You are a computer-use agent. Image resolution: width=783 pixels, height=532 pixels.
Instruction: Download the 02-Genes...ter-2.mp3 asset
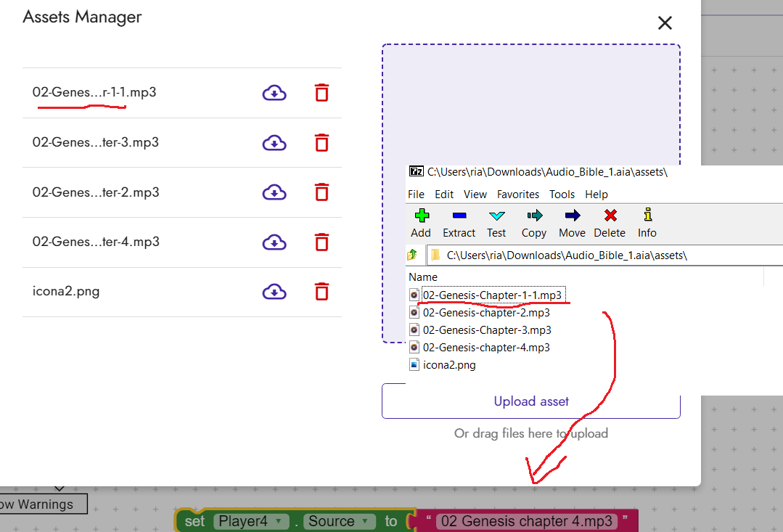click(x=274, y=192)
